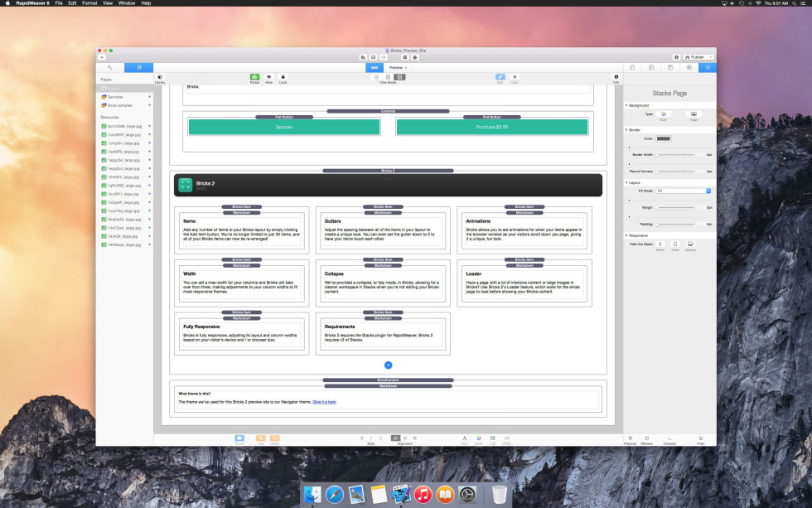The height and width of the screenshot is (508, 812).
Task: Toggle hide this stack on tablet
Action: (x=675, y=244)
